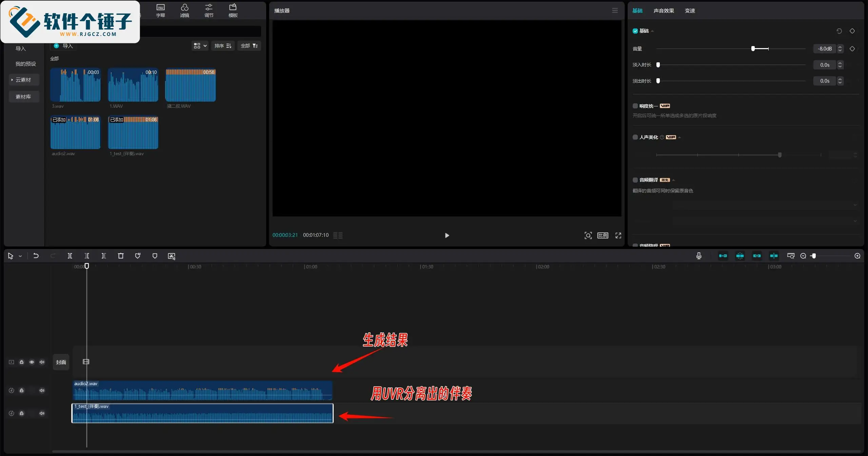Click the split clip tool icon
Screen dimensions: 868x456
point(70,256)
